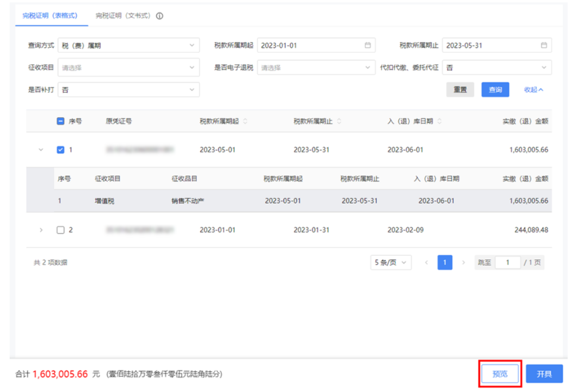Open the calendar for 税款所属期起 date field
The width and height of the screenshot is (588, 391).
367,45
